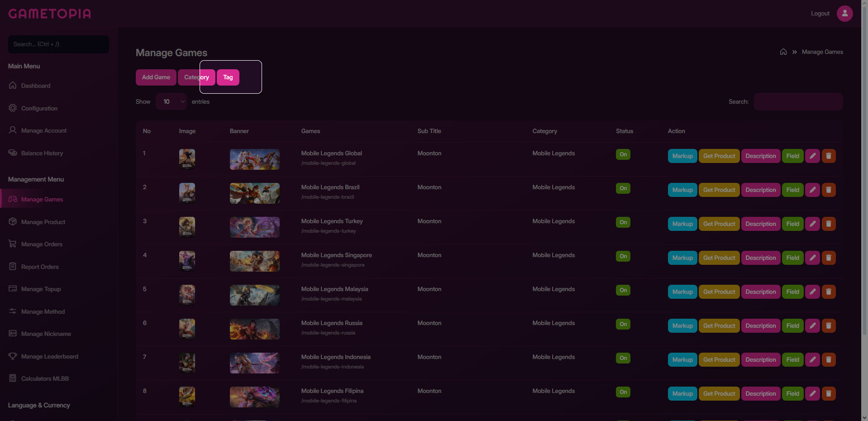The height and width of the screenshot is (421, 868).
Task: Focus the sidebar search field
Action: (58, 44)
